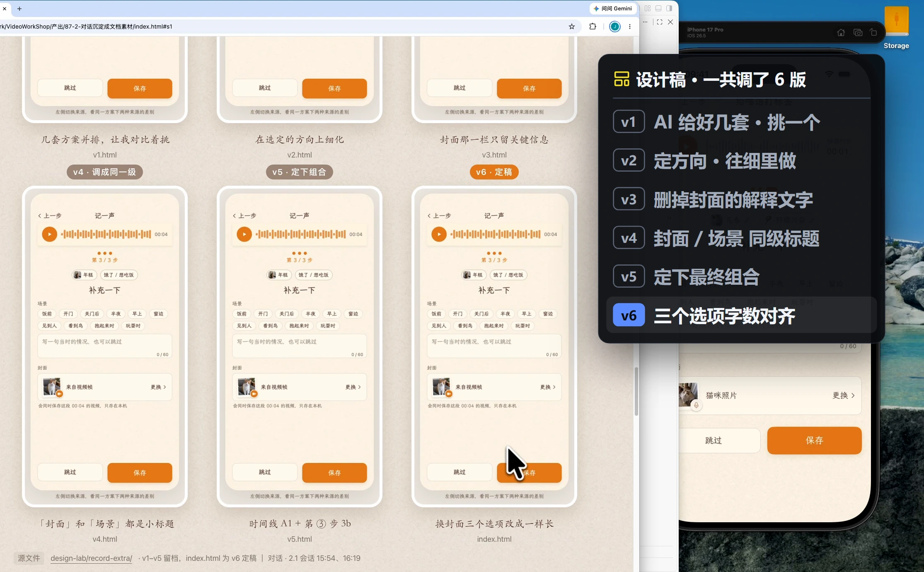This screenshot has width=924, height=572.
Task: Expand 更换 cover option in v4 mockup
Action: point(158,387)
